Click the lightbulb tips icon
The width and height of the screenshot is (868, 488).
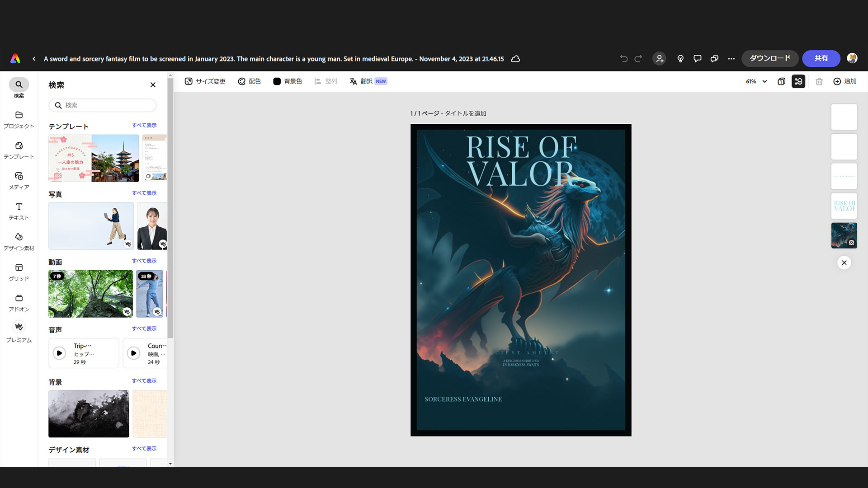pyautogui.click(x=680, y=59)
